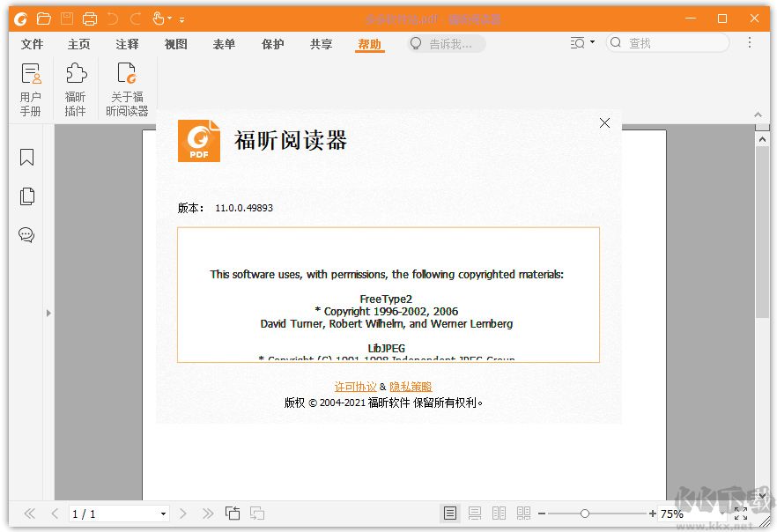This screenshot has height=532, width=777.
Task: Select single page view mode
Action: click(450, 514)
